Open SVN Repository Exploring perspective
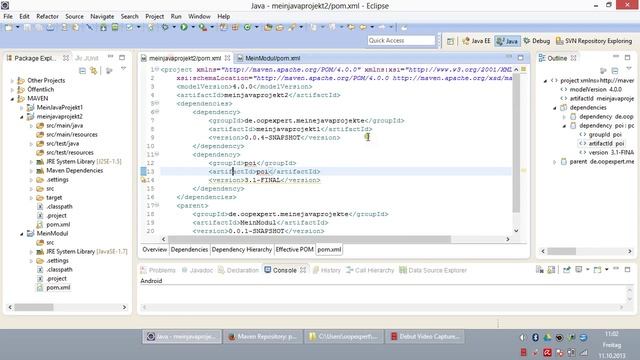Viewport: 640px width, 360px height. coord(594,41)
